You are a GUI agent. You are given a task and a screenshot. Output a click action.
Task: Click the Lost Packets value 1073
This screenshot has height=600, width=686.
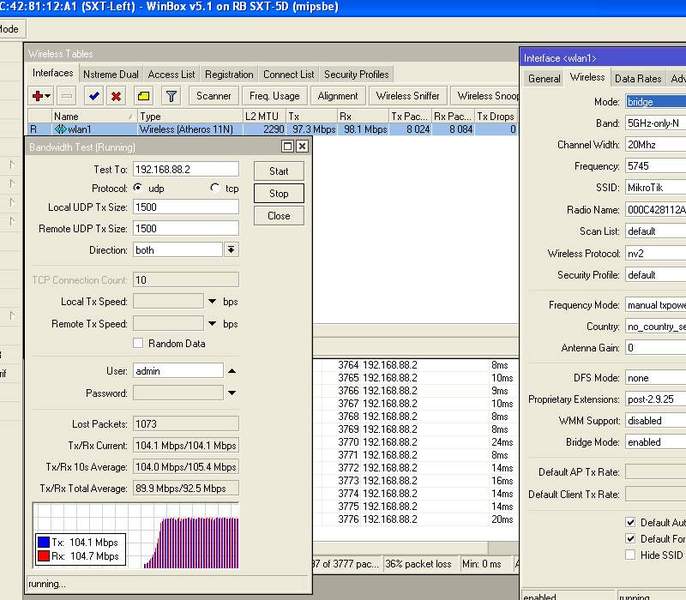(186, 424)
